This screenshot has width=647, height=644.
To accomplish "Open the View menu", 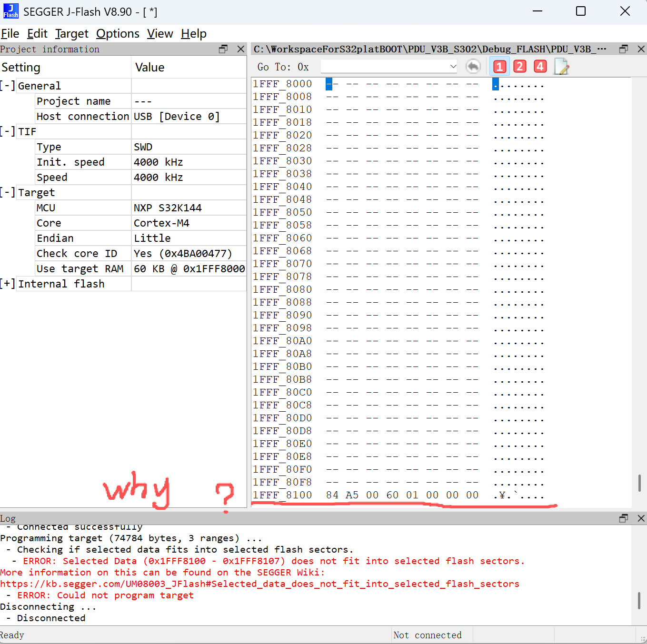I will tap(160, 34).
